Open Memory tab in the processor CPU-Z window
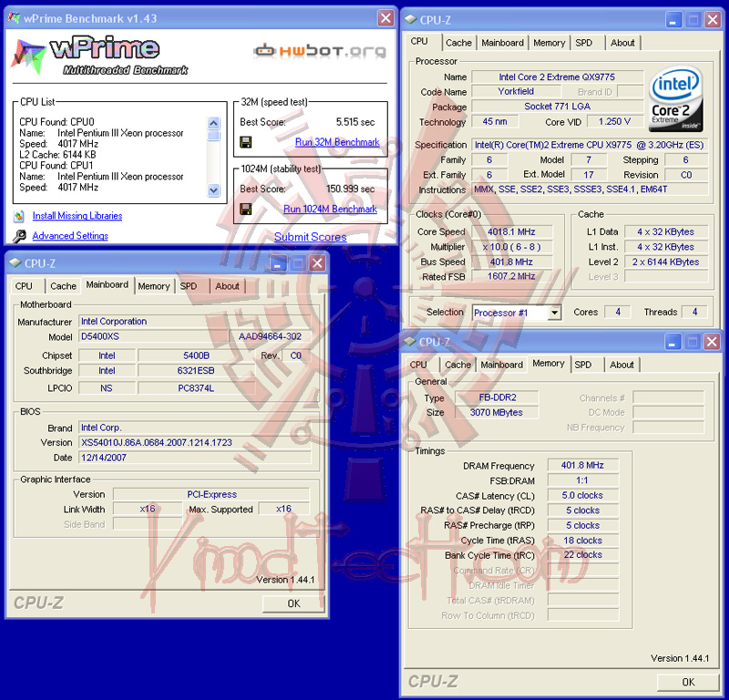Image resolution: width=729 pixels, height=700 pixels. [x=549, y=43]
